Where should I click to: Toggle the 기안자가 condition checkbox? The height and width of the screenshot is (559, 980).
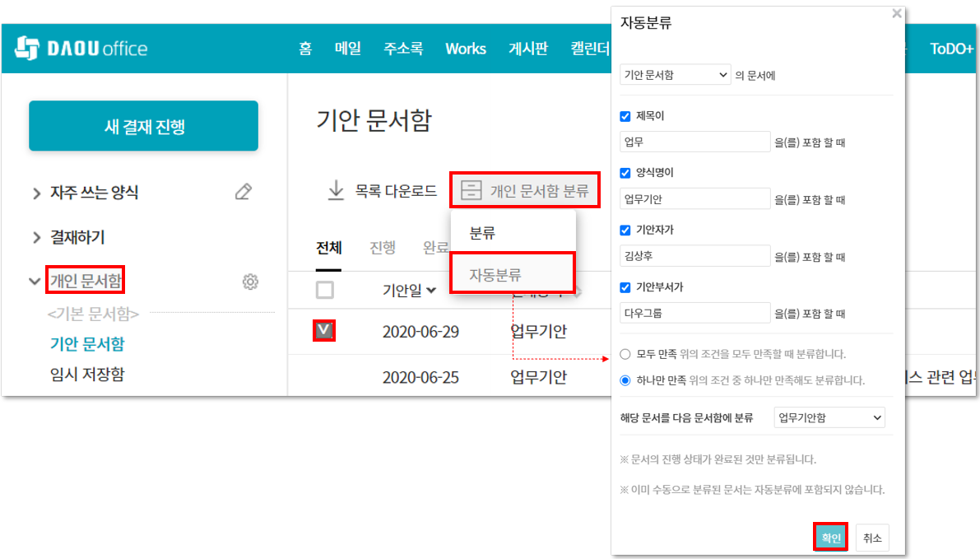point(625,230)
